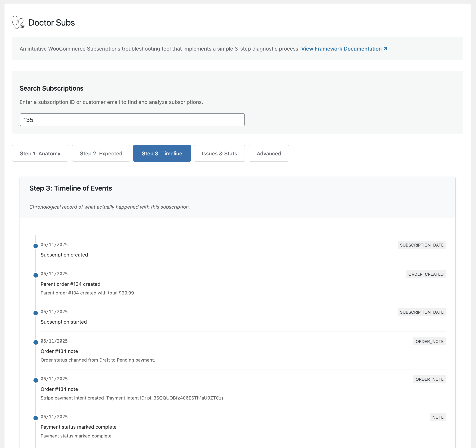This screenshot has width=476, height=448.
Task: Click the Draft to Pending payment marker
Action: (36, 342)
